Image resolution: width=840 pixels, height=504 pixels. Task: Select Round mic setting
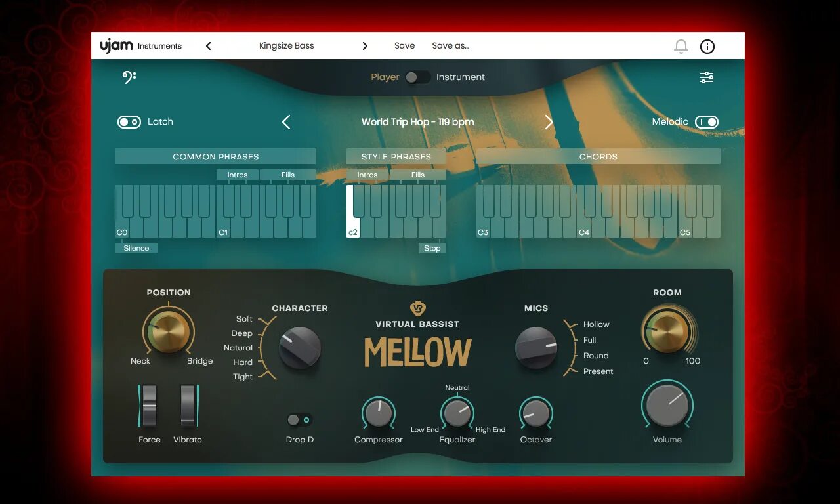point(596,356)
